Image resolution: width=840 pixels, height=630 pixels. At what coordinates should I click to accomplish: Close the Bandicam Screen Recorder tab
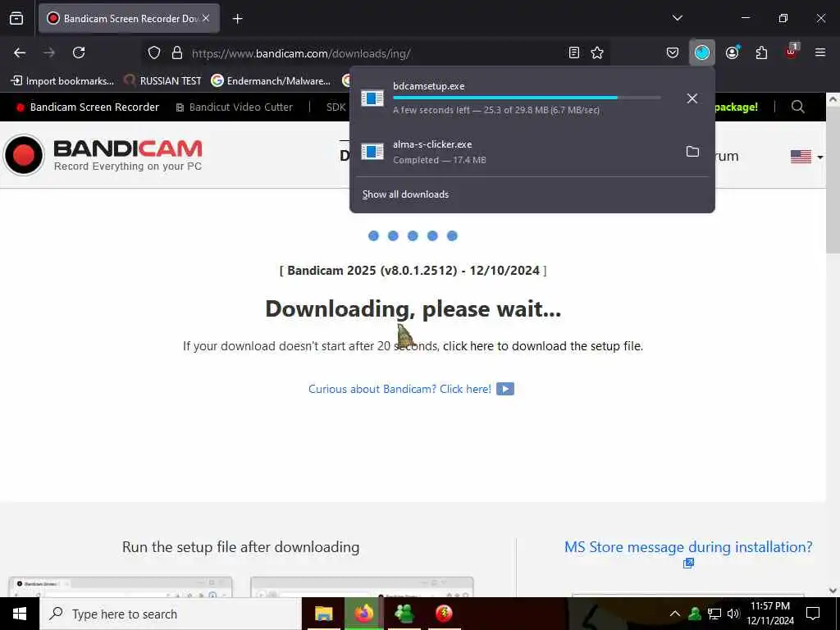pos(206,18)
